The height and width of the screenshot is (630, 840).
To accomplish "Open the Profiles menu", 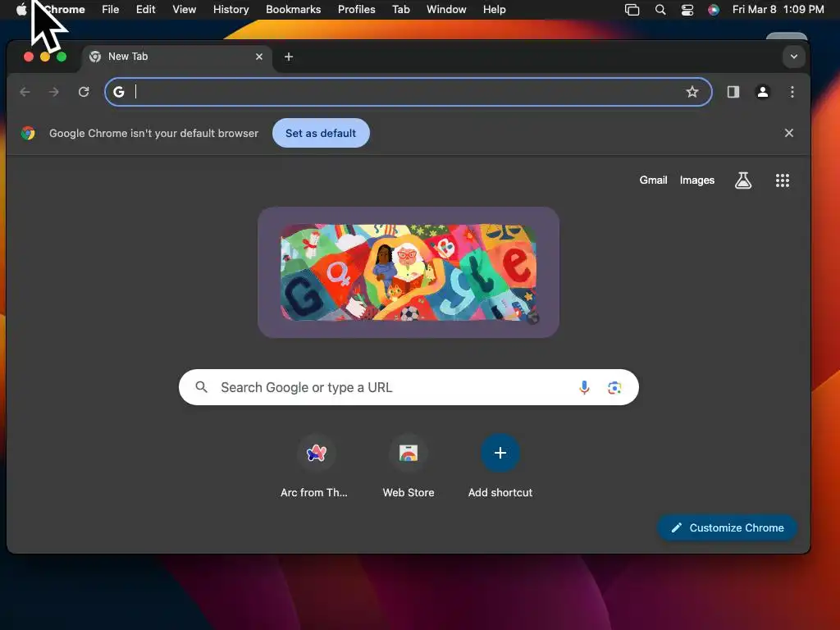I will point(356,10).
